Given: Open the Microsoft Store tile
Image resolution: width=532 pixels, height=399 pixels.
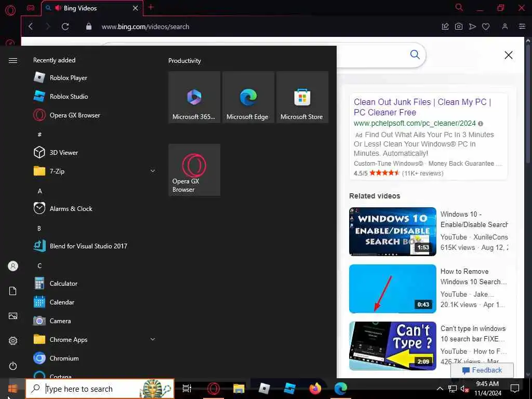Looking at the screenshot, I should pos(302,97).
